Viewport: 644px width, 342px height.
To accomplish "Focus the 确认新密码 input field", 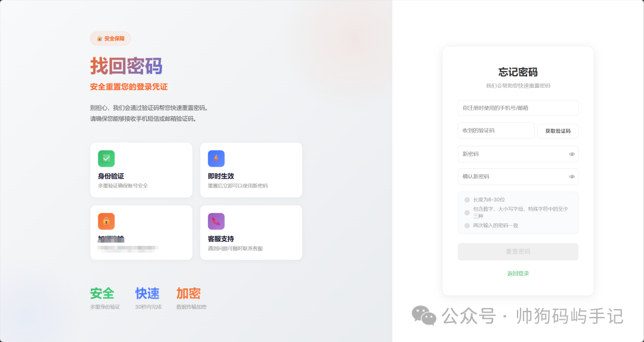I will pos(518,177).
